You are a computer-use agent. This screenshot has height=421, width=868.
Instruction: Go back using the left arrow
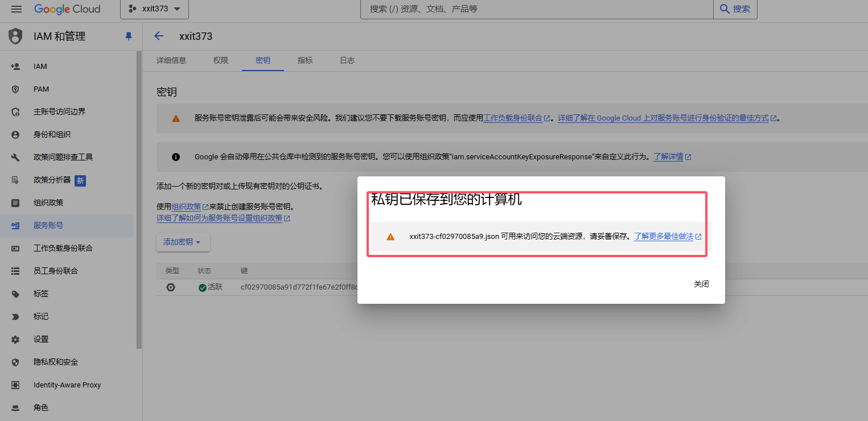pyautogui.click(x=159, y=36)
